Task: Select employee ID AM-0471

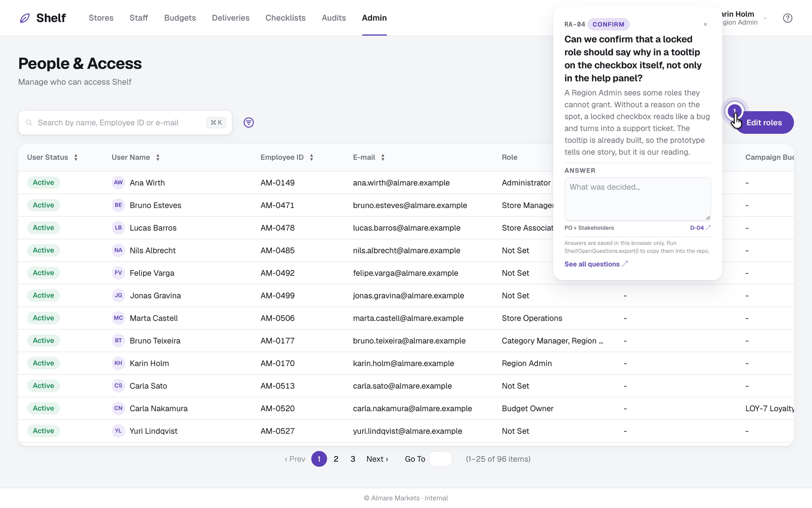Action: (277, 205)
